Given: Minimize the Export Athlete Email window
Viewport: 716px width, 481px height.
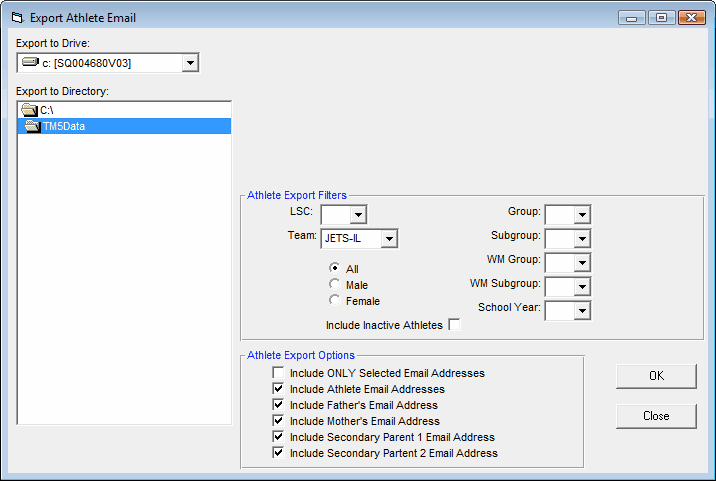Looking at the screenshot, I should pos(632,18).
